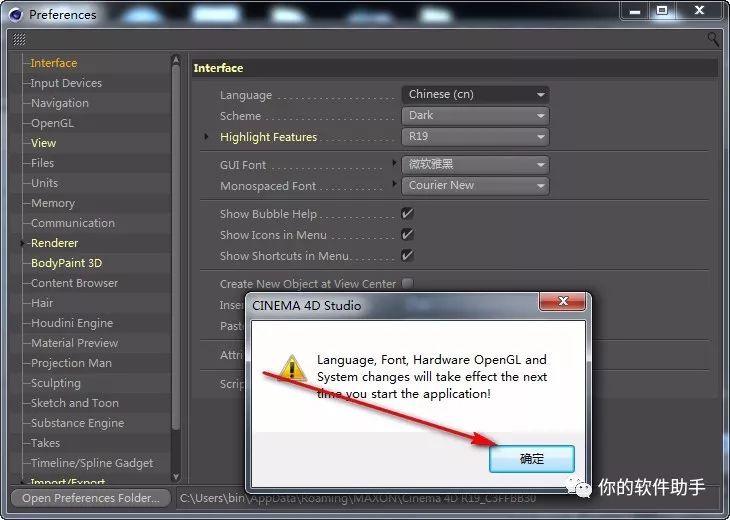
Task: Open View preferences
Action: click(x=43, y=143)
